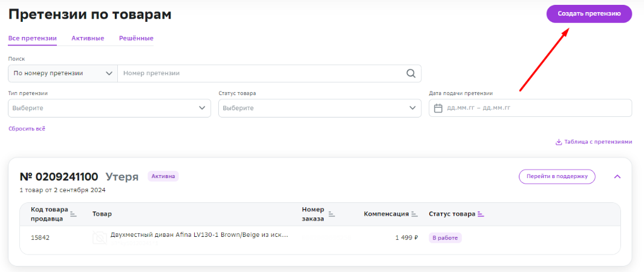
Task: Open the По номеру претензии search dropdown
Action: (x=63, y=73)
